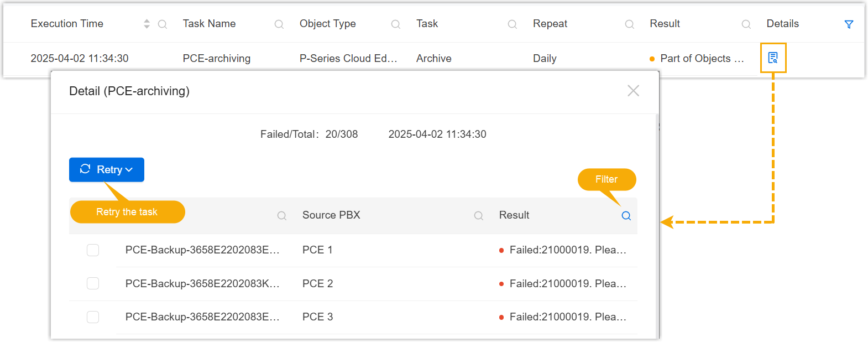Screen dimensions: 868x342
Task: Select the checkbox for the PCE 1 row
Action: tap(93, 250)
